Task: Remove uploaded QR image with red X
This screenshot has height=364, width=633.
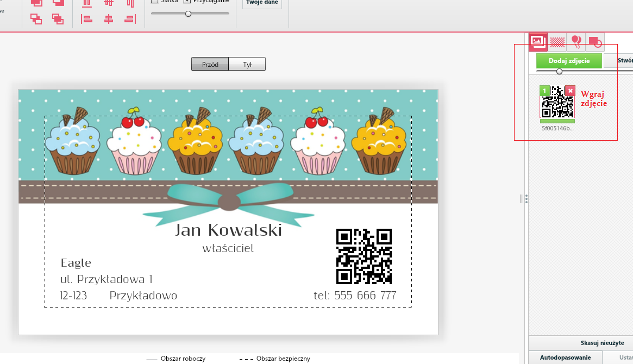Action: (570, 91)
